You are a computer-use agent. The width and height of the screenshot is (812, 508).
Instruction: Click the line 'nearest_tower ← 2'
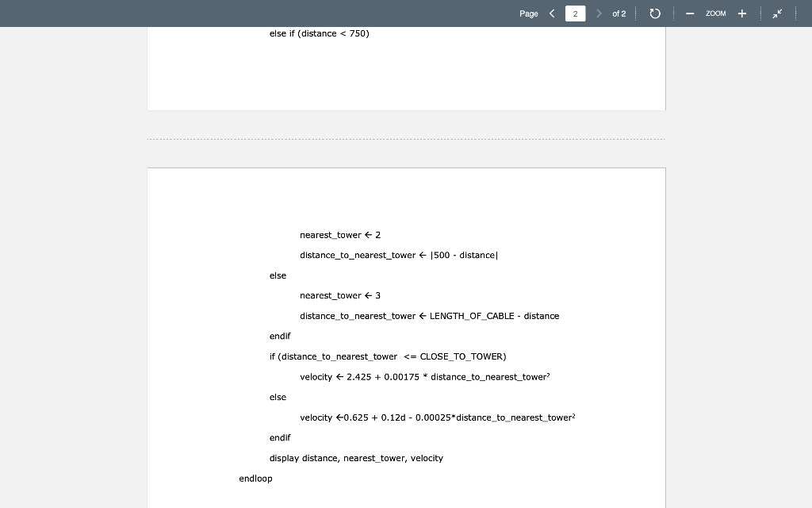[340, 235]
